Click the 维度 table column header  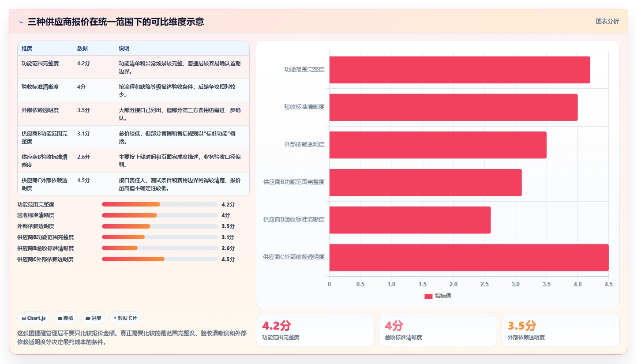[x=27, y=48]
